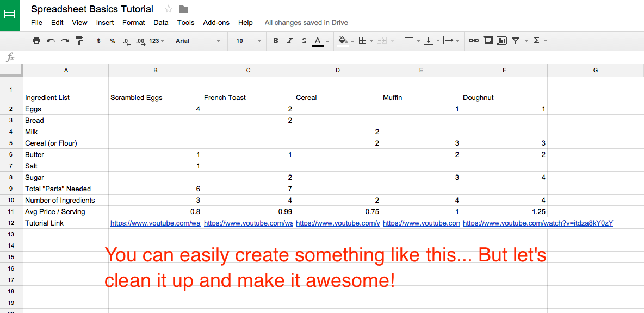This screenshot has width=644, height=313.
Task: Insert a chart
Action: pos(502,40)
